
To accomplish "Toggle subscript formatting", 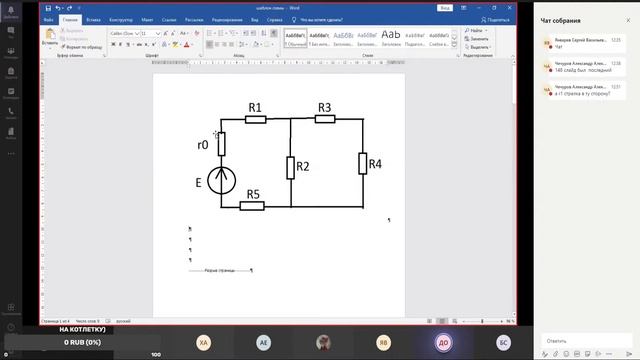I will pos(147,44).
